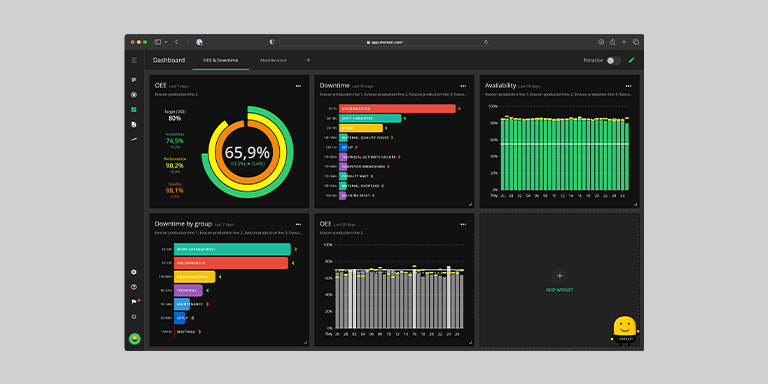Screen dimensions: 768x384
Task: Click the 65,9% OEE value in donut
Action: [247, 152]
